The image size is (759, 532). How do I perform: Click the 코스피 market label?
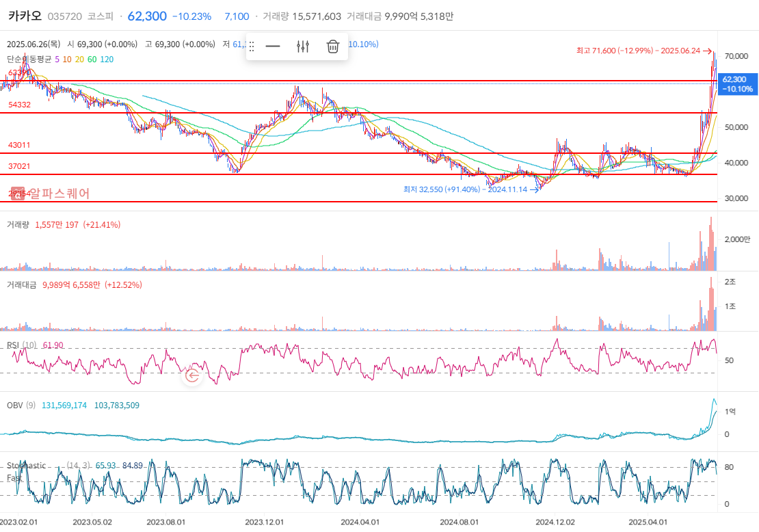coord(101,16)
